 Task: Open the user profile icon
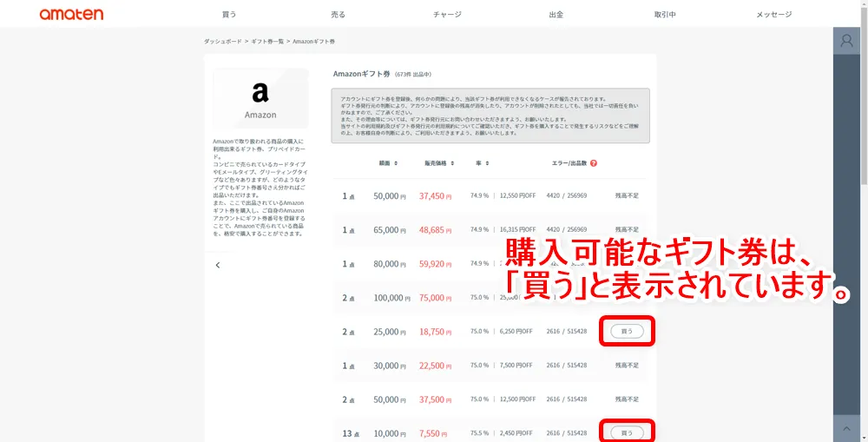pos(846,41)
